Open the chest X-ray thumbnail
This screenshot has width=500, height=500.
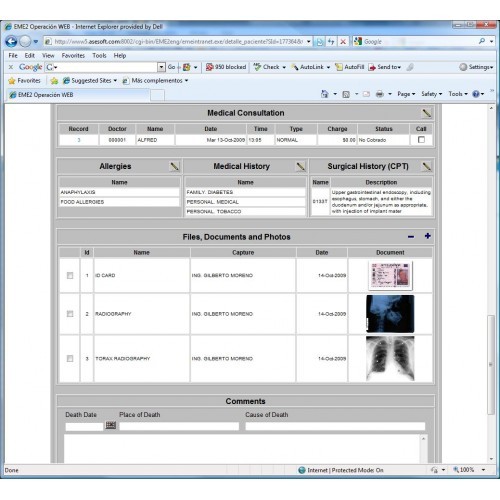(390, 358)
